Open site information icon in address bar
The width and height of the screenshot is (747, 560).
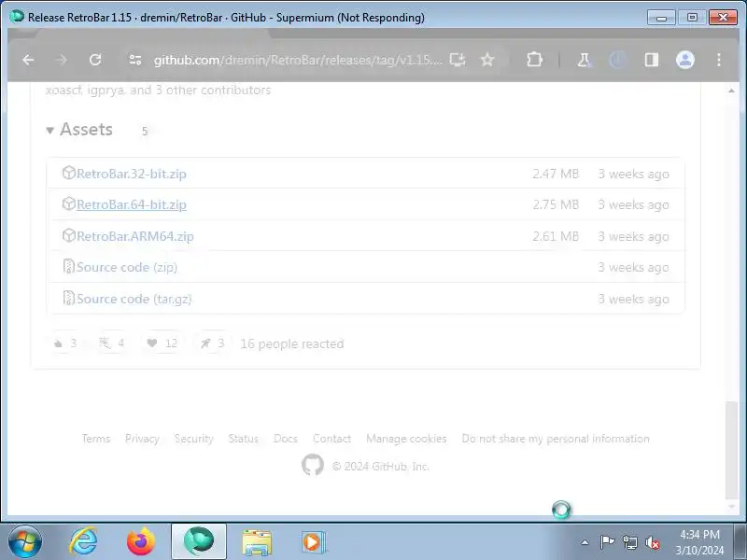135,60
